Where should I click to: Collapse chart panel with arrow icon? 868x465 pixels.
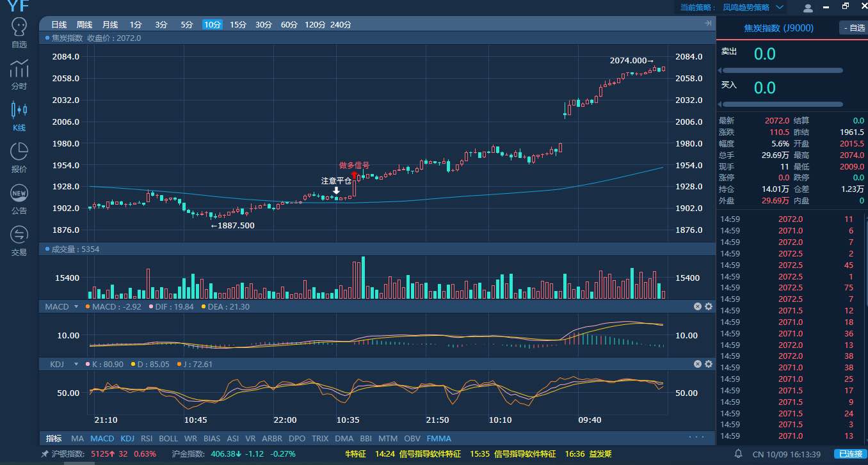pyautogui.click(x=708, y=24)
